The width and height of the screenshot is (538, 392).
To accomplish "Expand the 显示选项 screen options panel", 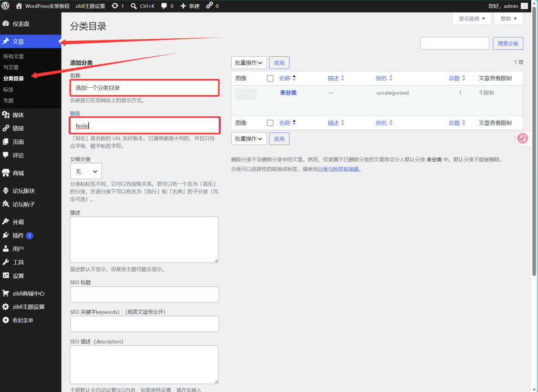I will 472,18.
